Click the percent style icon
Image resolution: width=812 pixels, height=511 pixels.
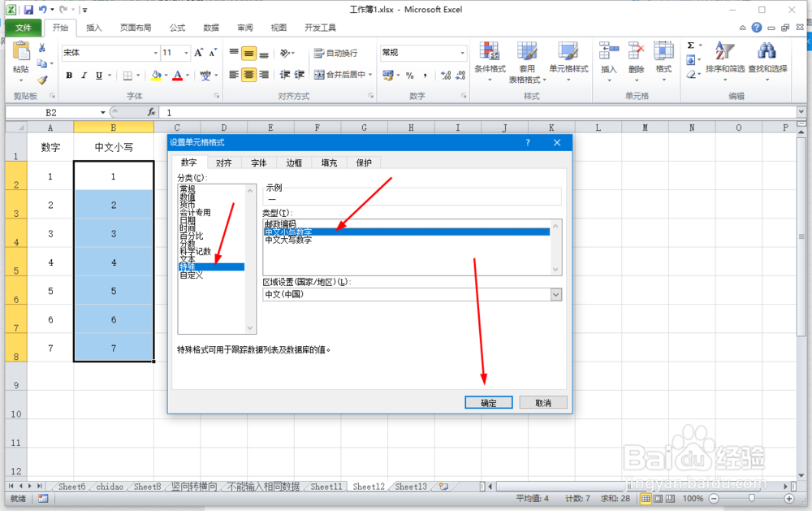[409, 76]
